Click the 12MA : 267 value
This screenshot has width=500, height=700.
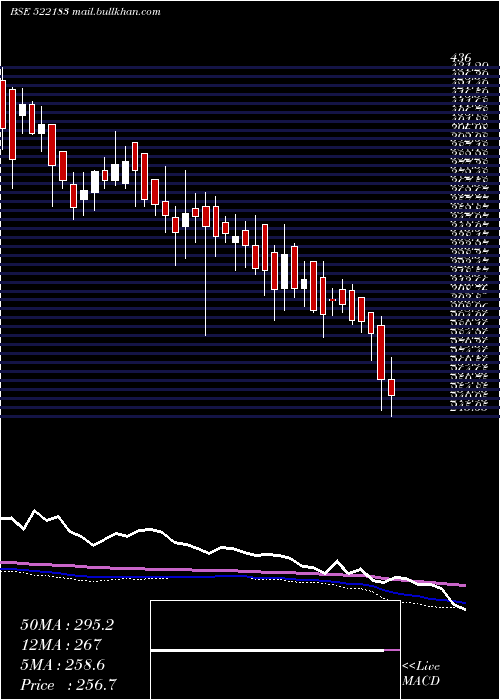(x=61, y=645)
